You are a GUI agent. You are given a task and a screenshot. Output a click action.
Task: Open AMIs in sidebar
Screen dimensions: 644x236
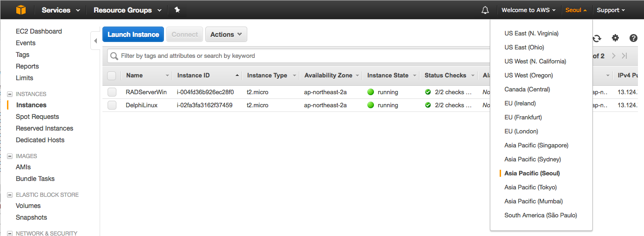tap(23, 167)
